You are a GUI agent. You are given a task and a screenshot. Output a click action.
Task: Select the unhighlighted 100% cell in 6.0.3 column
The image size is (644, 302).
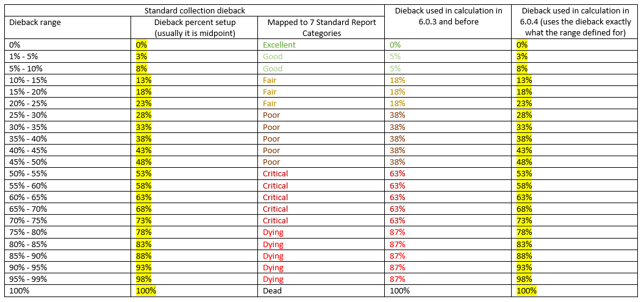click(x=448, y=291)
